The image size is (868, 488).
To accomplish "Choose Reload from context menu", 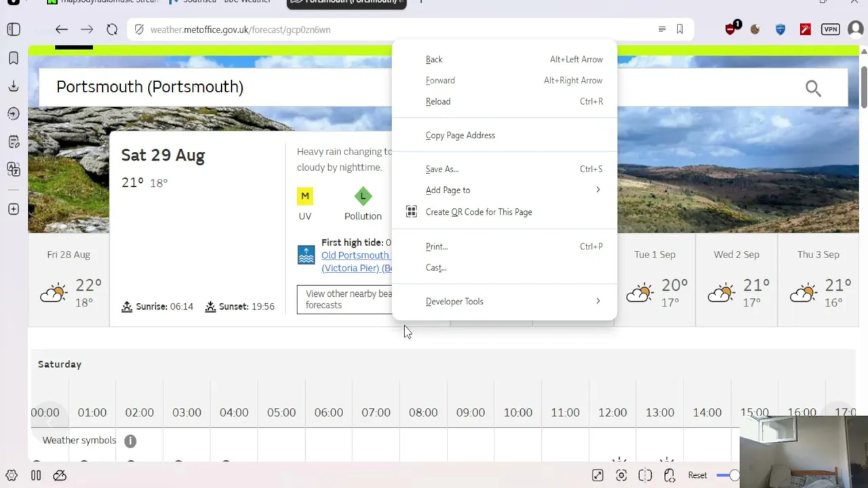I will click(x=505, y=102).
